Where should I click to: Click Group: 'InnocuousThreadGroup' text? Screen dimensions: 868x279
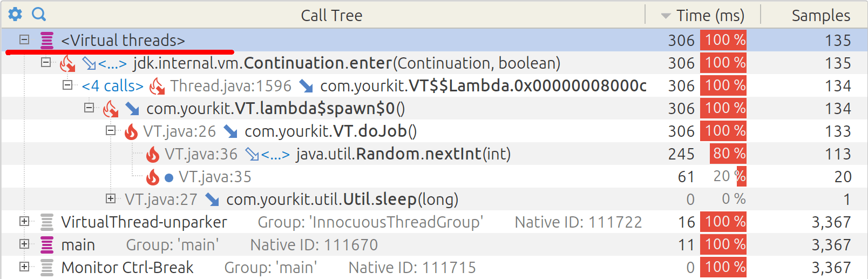click(370, 222)
